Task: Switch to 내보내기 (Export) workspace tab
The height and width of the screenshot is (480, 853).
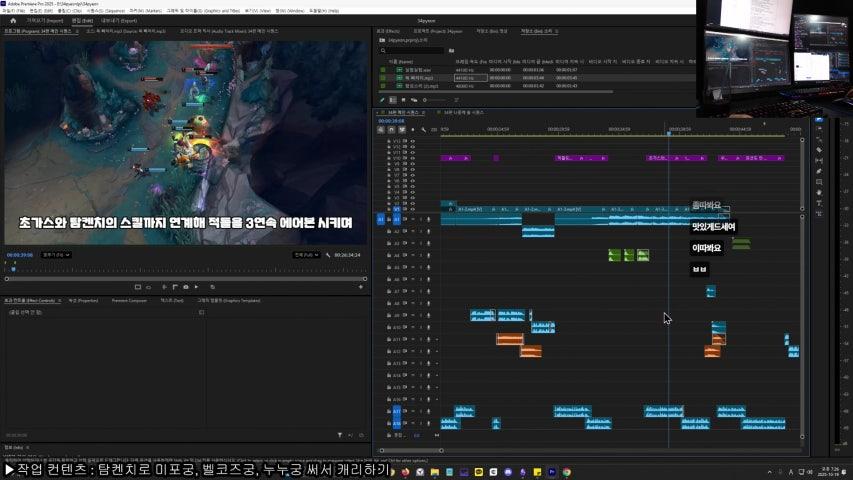Action: 117,20
